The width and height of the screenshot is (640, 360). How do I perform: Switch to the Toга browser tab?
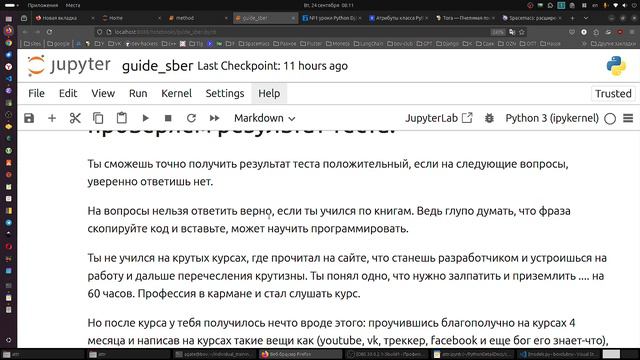464,18
